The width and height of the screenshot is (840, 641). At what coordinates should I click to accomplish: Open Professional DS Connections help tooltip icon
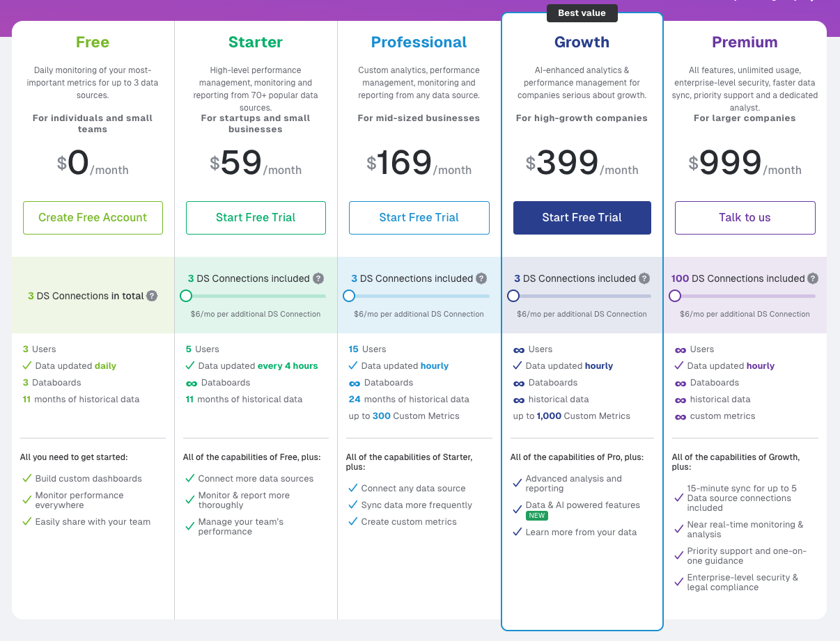(x=481, y=278)
